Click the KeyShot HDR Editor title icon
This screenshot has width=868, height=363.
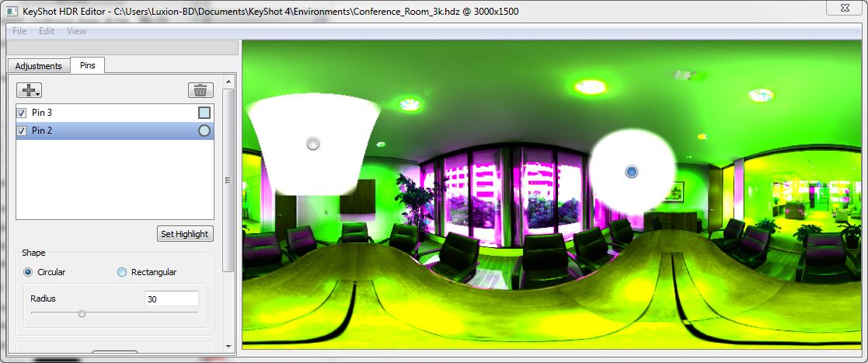pos(12,11)
